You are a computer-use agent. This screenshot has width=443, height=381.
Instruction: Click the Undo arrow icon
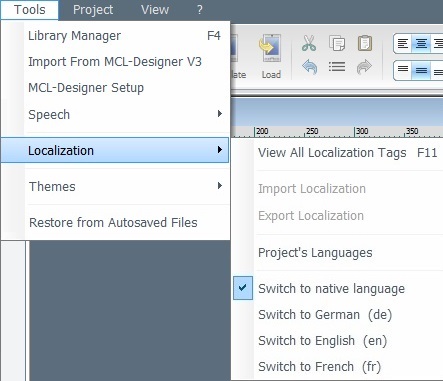tap(309, 67)
